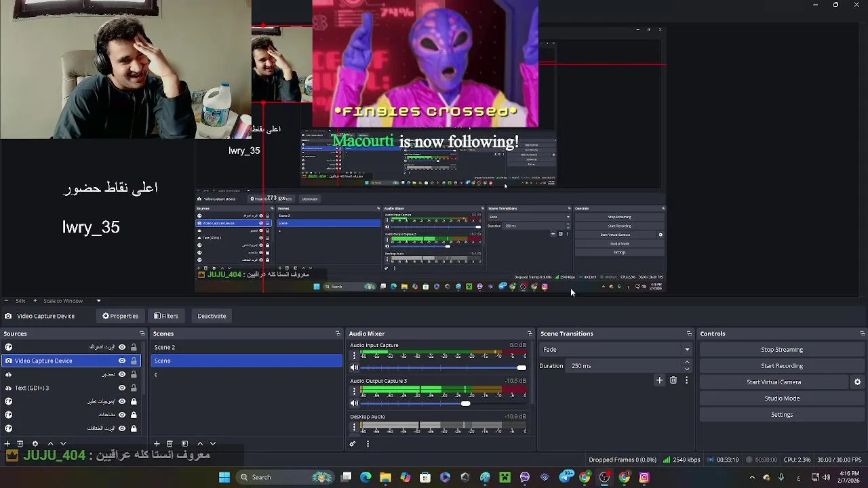The height and width of the screenshot is (488, 868).
Task: Toggle lock on Video Capture Device source
Action: 134,361
